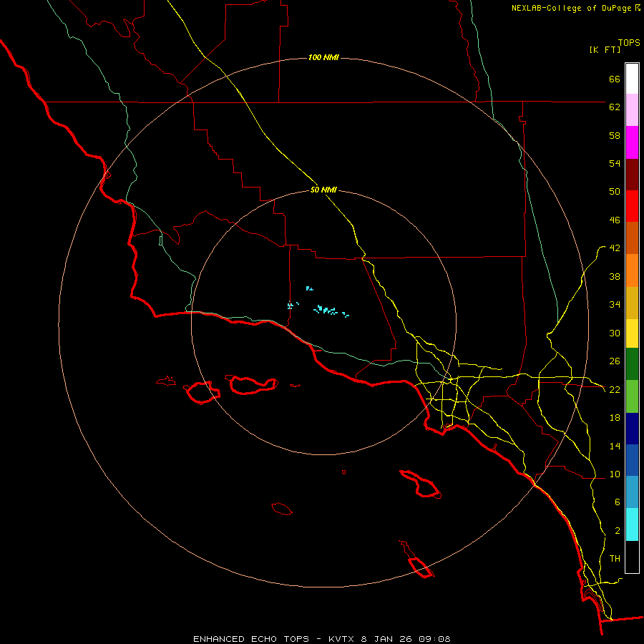Select the light pink legend swatch

click(632, 110)
